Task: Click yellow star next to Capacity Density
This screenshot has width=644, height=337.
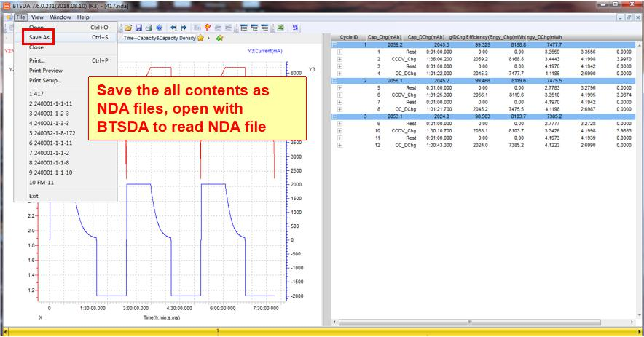Action: [x=200, y=38]
